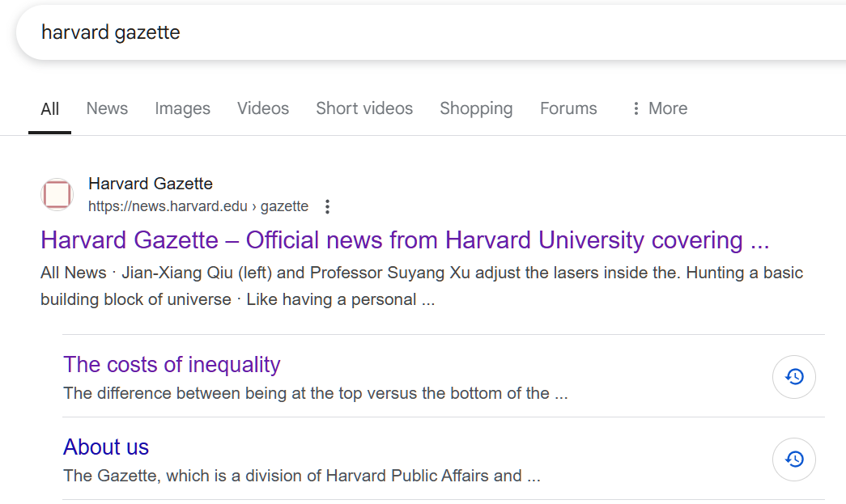Viewport: 846px width, 504px height.
Task: Click the Harvard Gazette site favicon
Action: pos(57,195)
